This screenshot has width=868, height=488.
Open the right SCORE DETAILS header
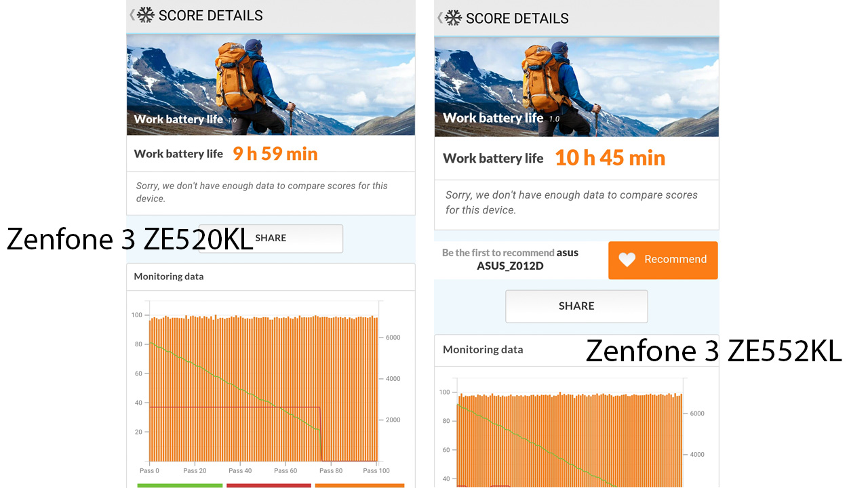(516, 18)
